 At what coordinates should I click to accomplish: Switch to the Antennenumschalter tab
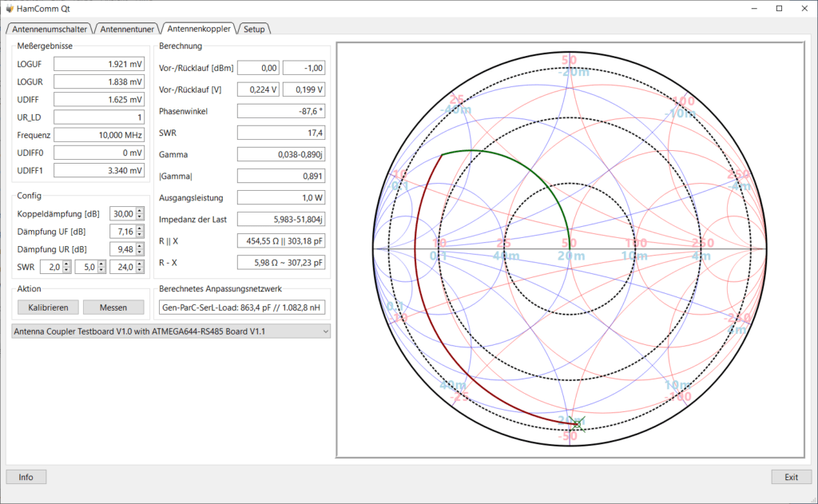tap(50, 30)
